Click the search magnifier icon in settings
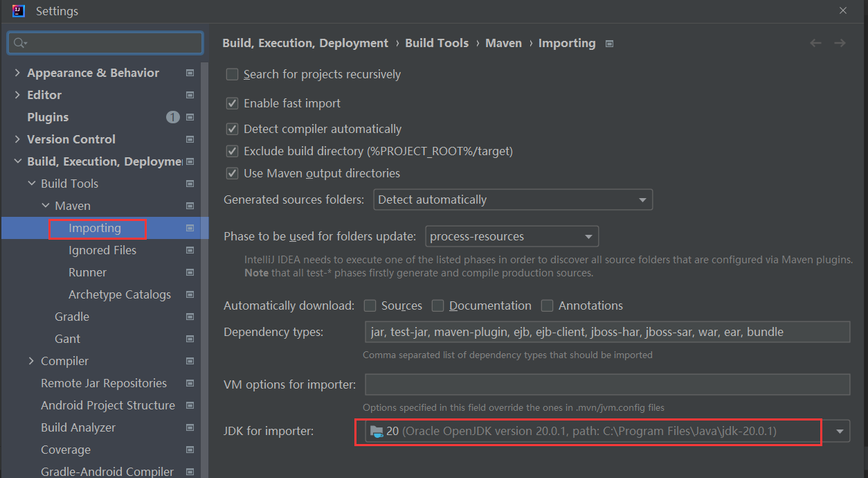868x478 pixels. (x=19, y=43)
